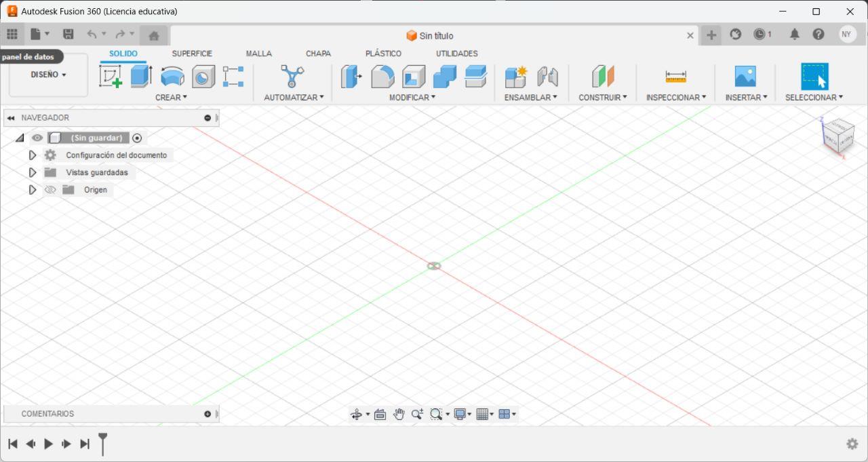The width and height of the screenshot is (868, 462).
Task: Switch to the MALLA tab
Action: point(259,54)
